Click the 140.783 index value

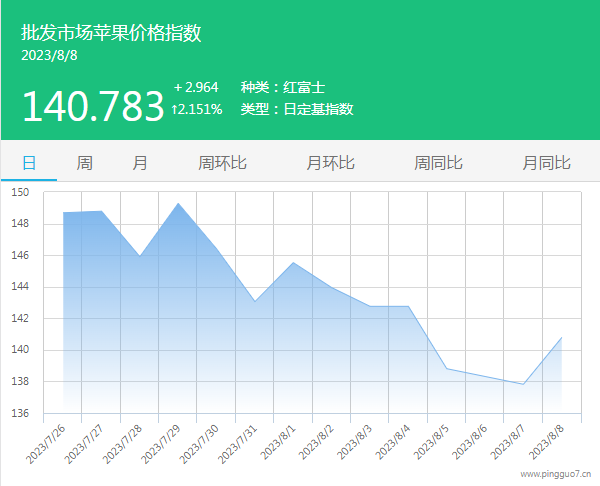pos(92,106)
